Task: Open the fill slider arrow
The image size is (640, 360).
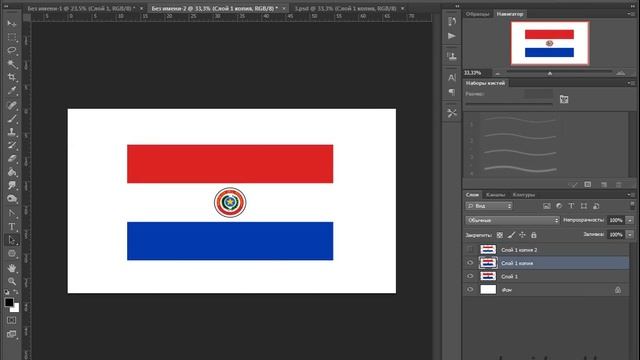Action: [630, 235]
